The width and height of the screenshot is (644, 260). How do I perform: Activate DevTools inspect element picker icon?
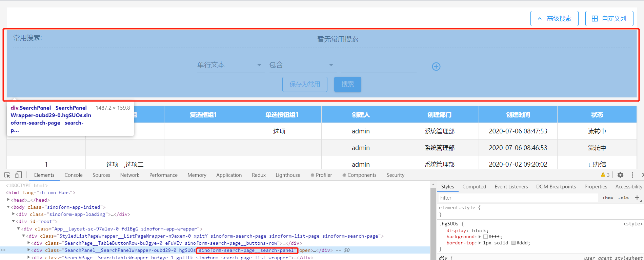[x=7, y=175]
